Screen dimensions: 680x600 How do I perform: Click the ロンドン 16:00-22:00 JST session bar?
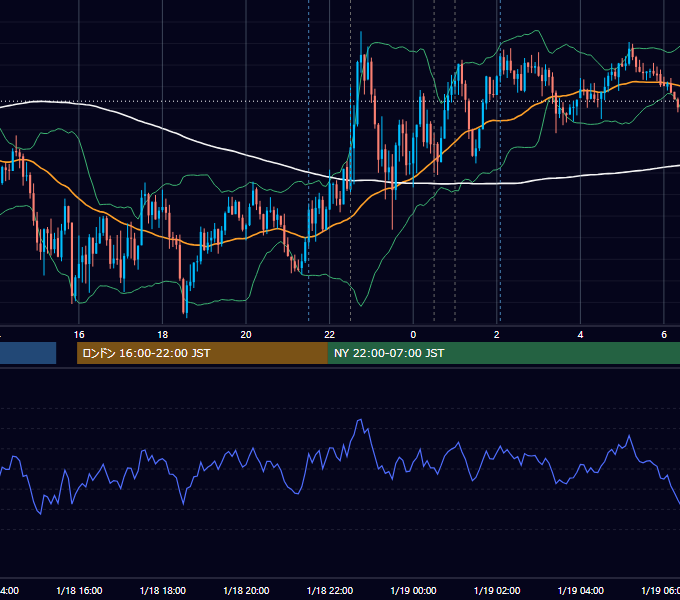[x=202, y=353]
